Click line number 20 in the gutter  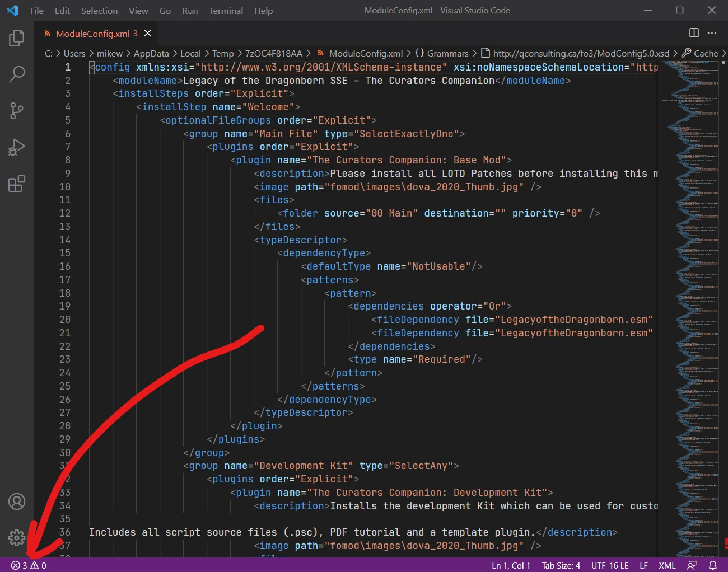tap(65, 320)
